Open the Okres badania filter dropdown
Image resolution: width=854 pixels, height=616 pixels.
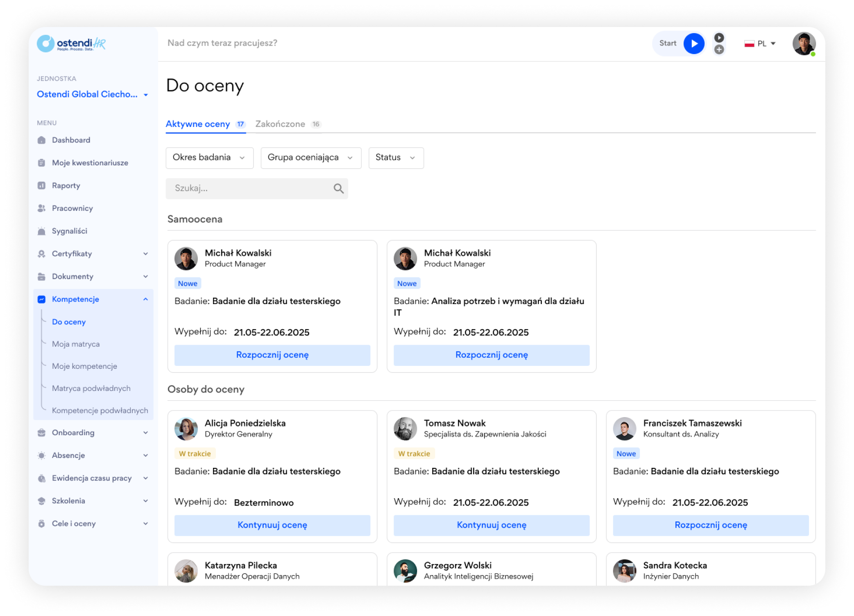[x=209, y=158]
